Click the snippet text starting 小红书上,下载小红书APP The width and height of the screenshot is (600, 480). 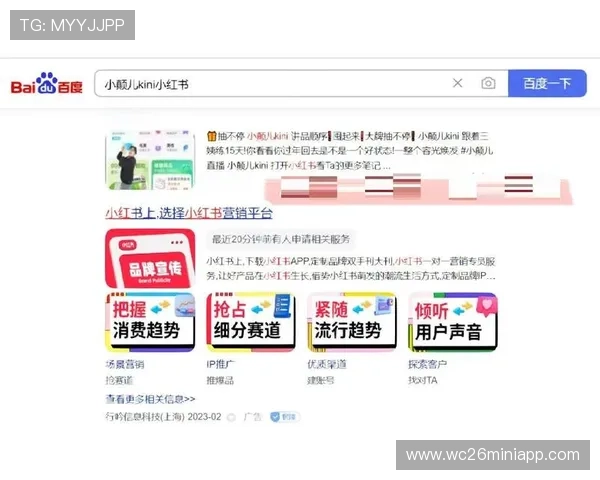click(x=351, y=268)
